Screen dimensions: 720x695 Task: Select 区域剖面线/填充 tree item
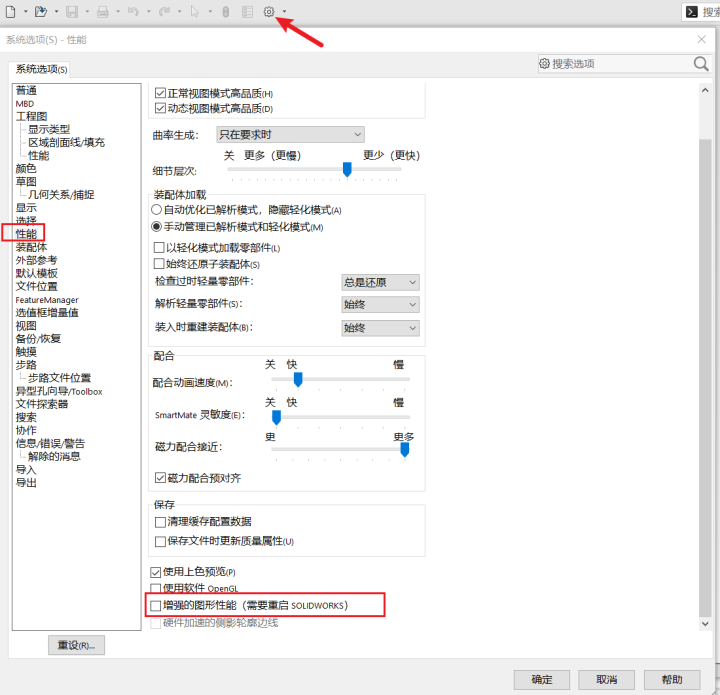pyautogui.click(x=67, y=142)
